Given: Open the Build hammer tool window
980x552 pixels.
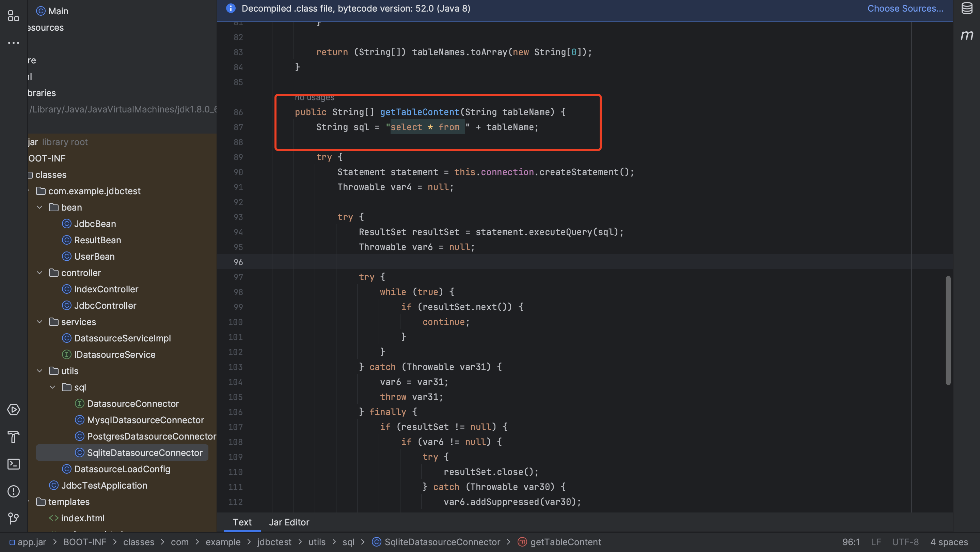Looking at the screenshot, I should [13, 436].
